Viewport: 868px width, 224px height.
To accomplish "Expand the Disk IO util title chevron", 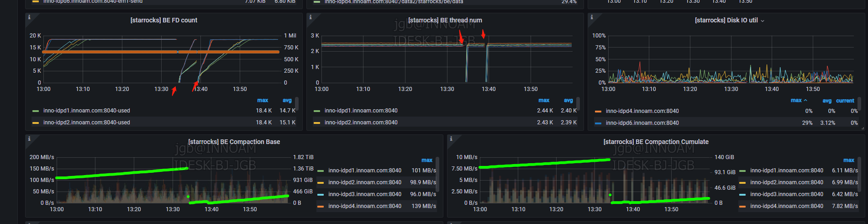I will (762, 21).
